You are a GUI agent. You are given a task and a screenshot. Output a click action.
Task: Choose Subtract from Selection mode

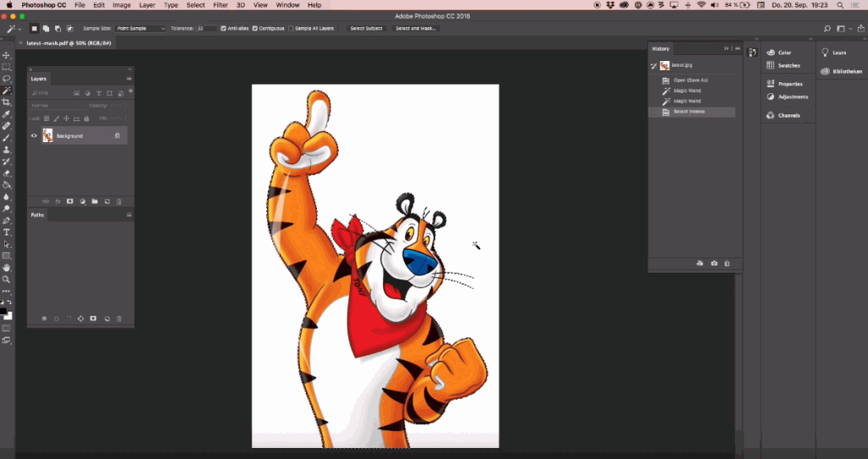point(58,28)
